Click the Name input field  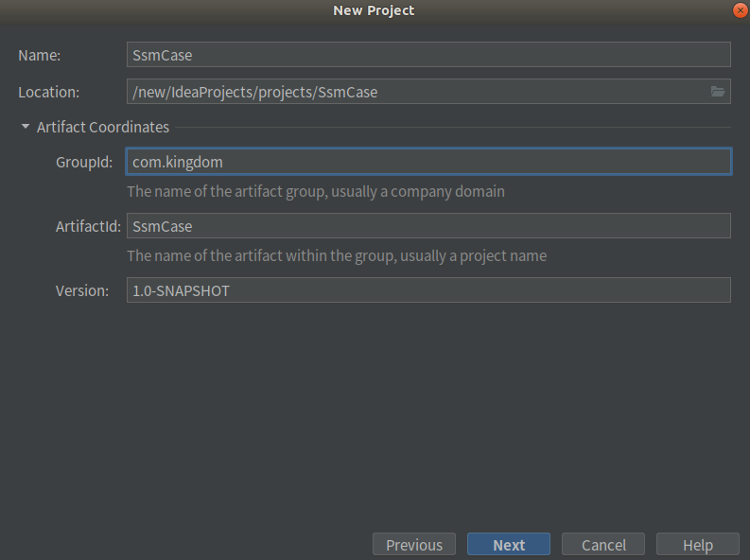tap(428, 55)
